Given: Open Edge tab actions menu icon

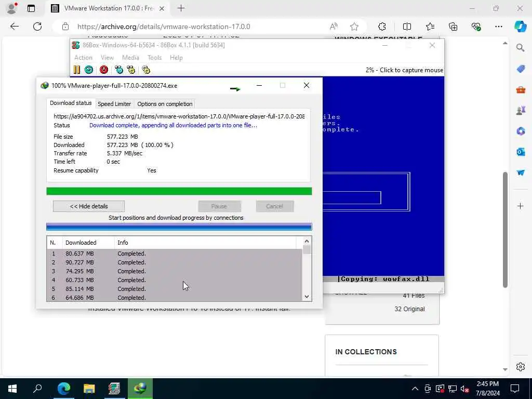Looking at the screenshot, I should coord(31,8).
